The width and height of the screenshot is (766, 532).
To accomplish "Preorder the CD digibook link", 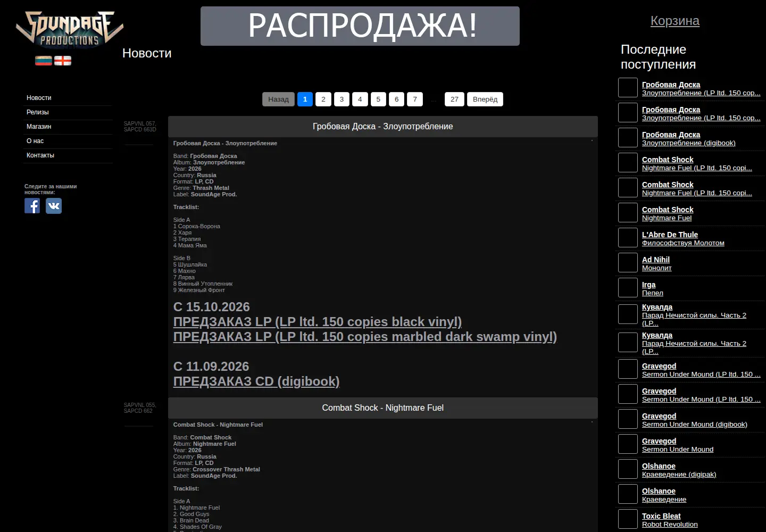I will (256, 381).
